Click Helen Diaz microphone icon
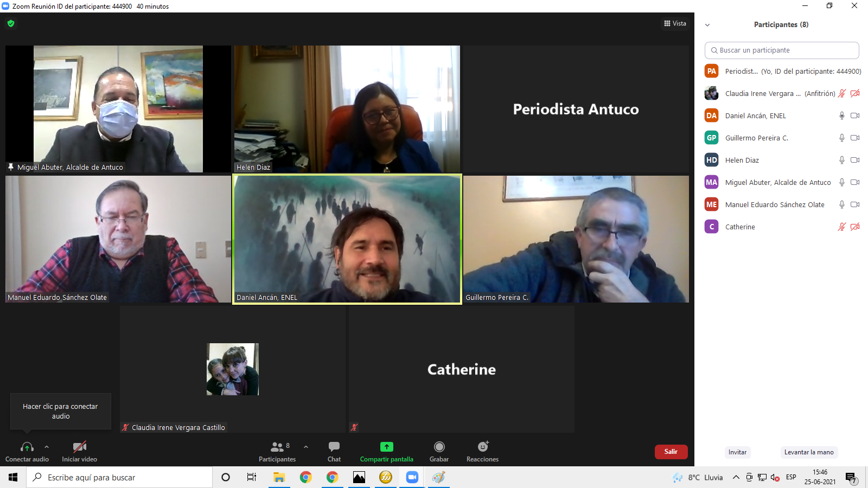868x488 pixels. pos(842,160)
